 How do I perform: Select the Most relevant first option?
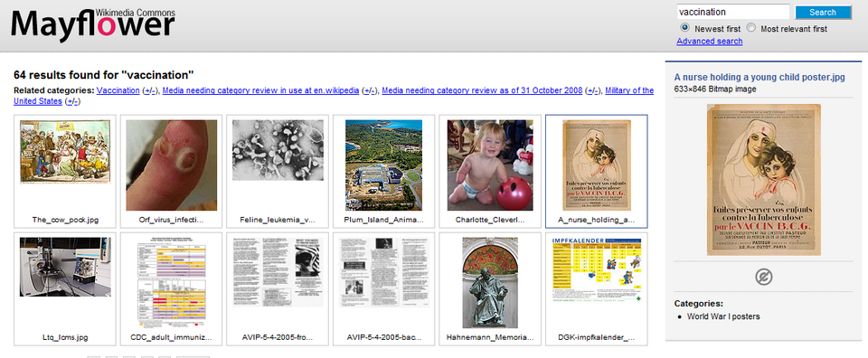(x=750, y=28)
